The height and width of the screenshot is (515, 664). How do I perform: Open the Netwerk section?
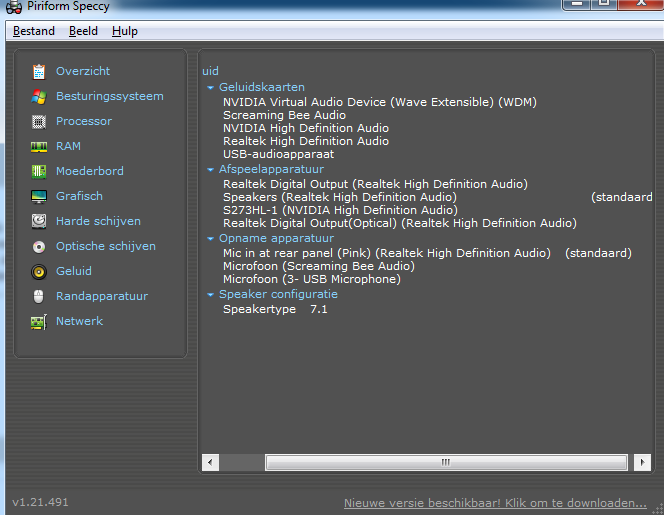pyautogui.click(x=79, y=321)
